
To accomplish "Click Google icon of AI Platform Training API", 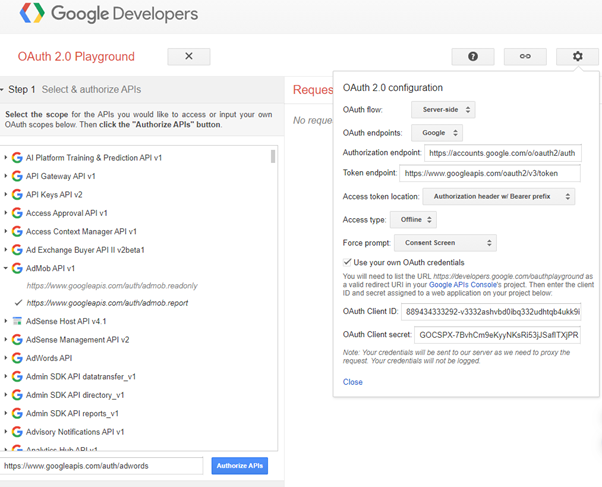I will 17,157.
